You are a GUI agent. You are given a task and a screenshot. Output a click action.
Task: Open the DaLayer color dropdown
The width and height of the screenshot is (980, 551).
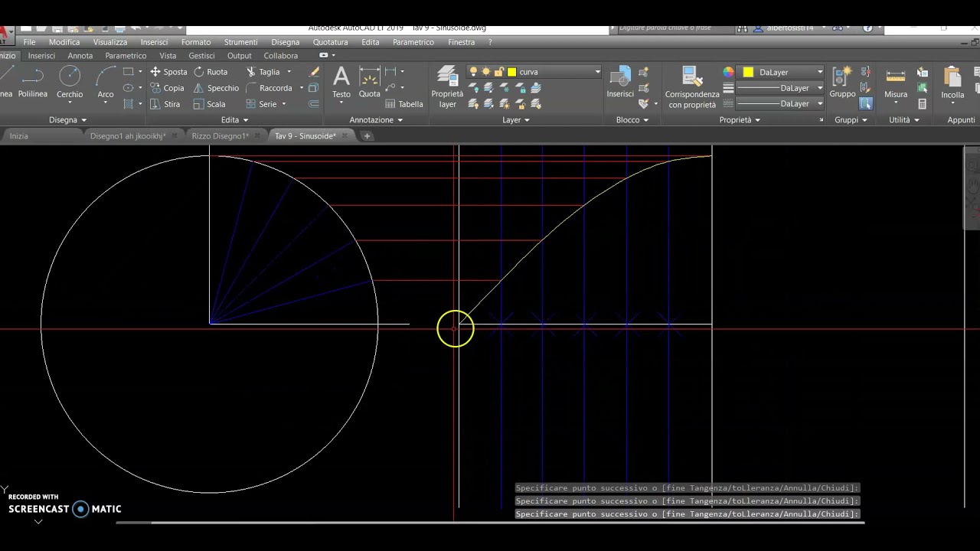tap(820, 72)
